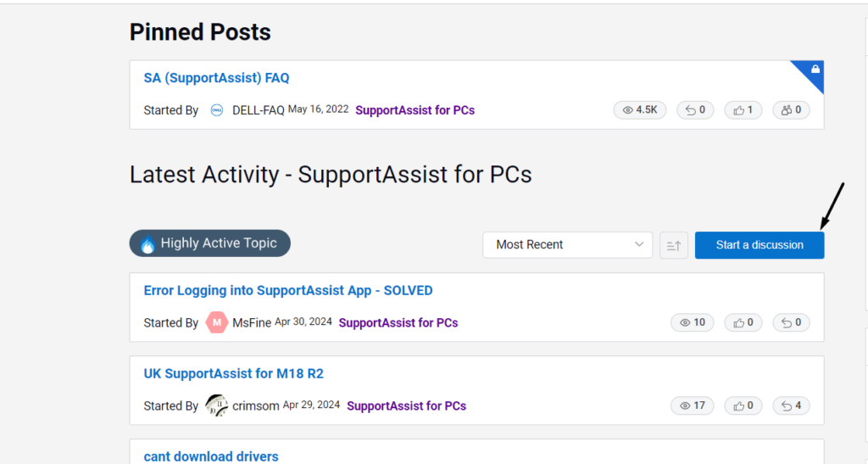
Task: Open UK SupportAssist for M18 R2 thread
Action: click(233, 373)
